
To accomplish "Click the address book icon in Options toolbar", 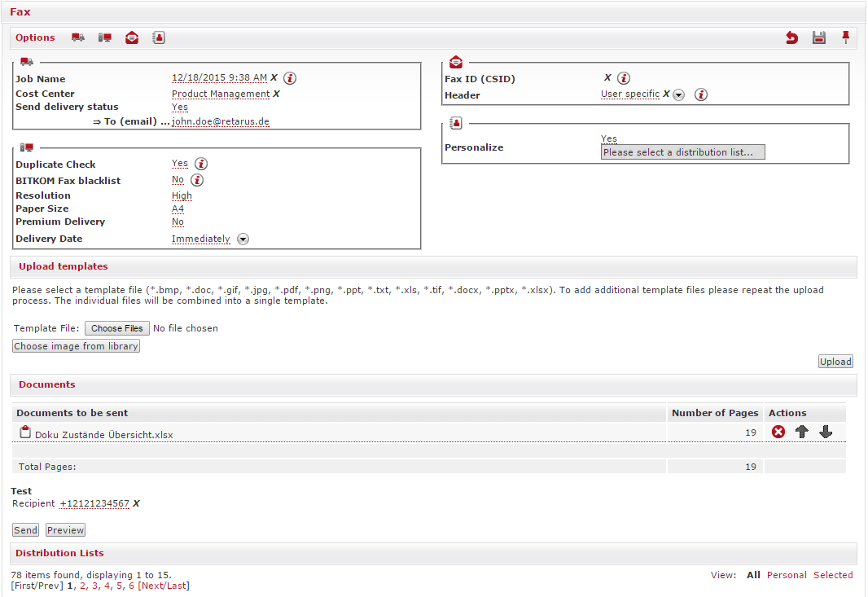I will point(159,37).
